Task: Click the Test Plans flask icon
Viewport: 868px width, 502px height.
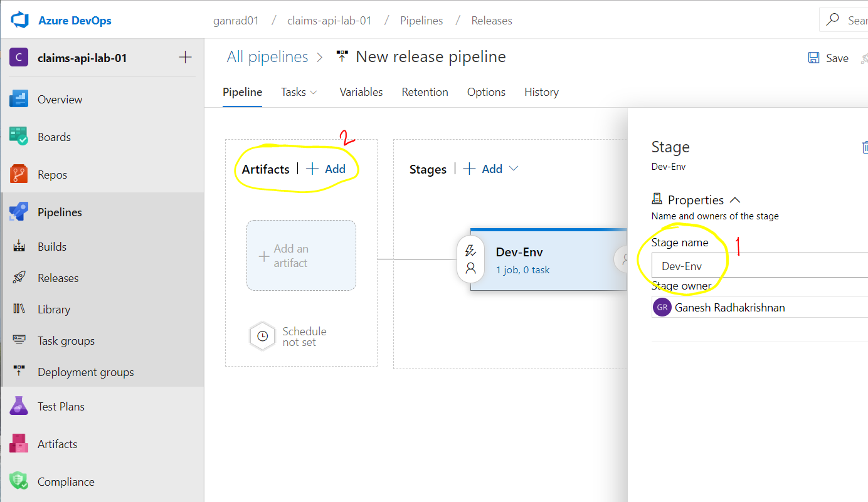Action: click(19, 406)
